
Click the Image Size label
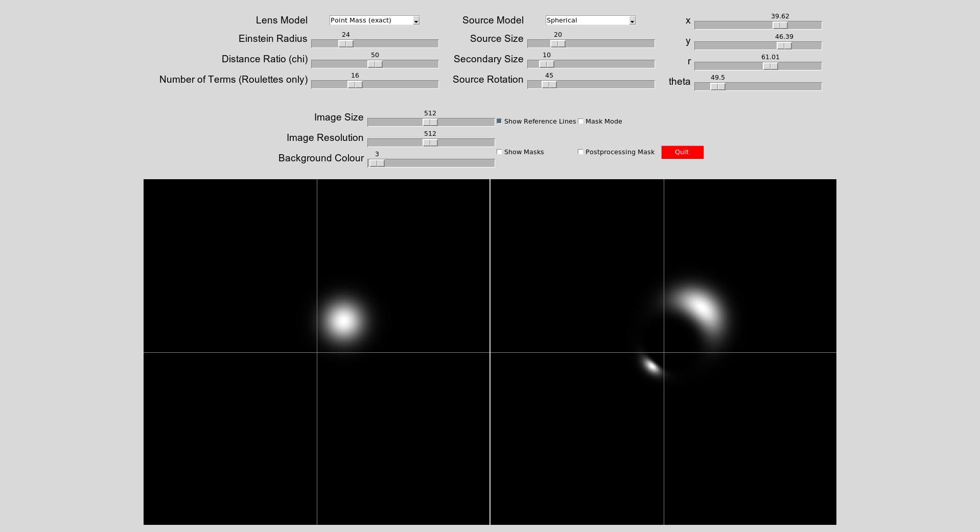339,117
